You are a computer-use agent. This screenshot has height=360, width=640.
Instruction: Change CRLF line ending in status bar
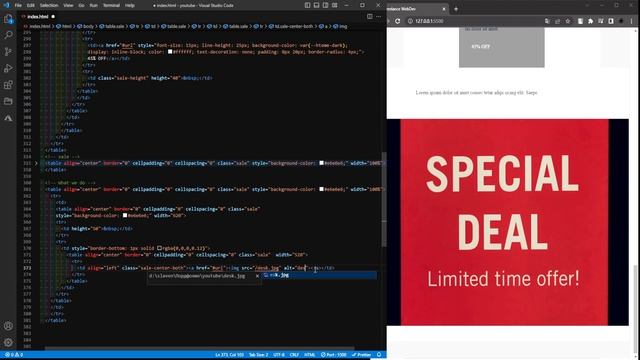point(294,355)
